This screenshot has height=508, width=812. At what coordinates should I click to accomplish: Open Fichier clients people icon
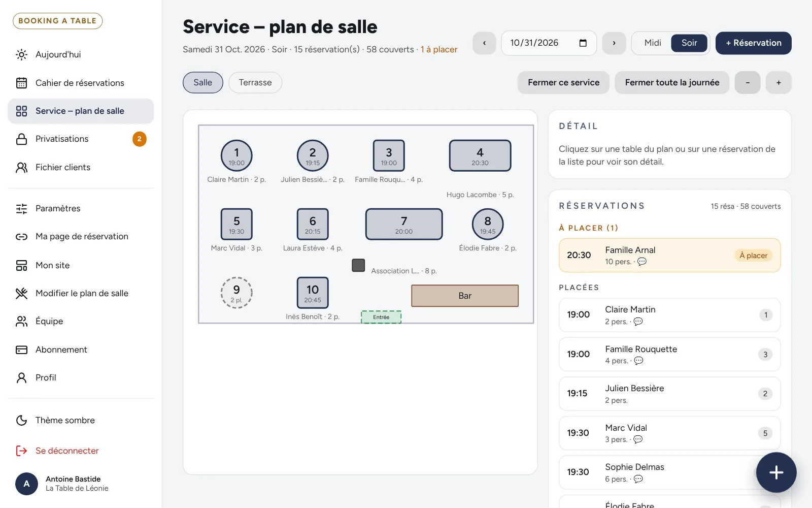pyautogui.click(x=21, y=167)
